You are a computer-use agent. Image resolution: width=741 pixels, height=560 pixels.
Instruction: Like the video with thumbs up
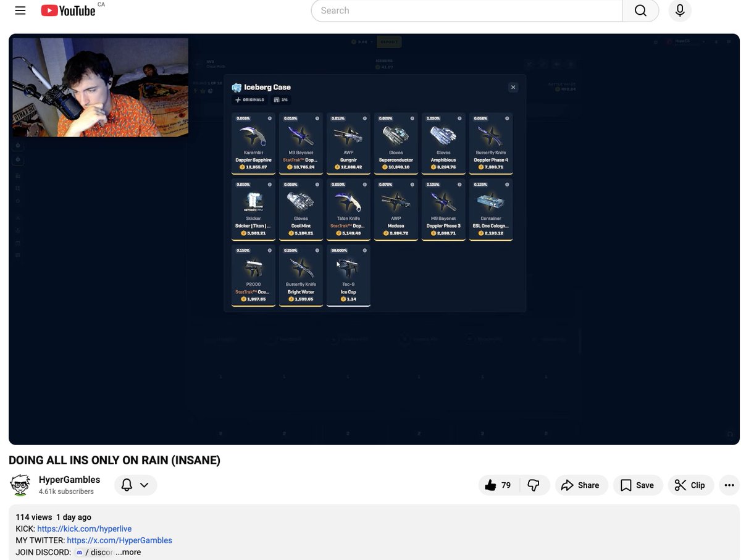point(499,485)
